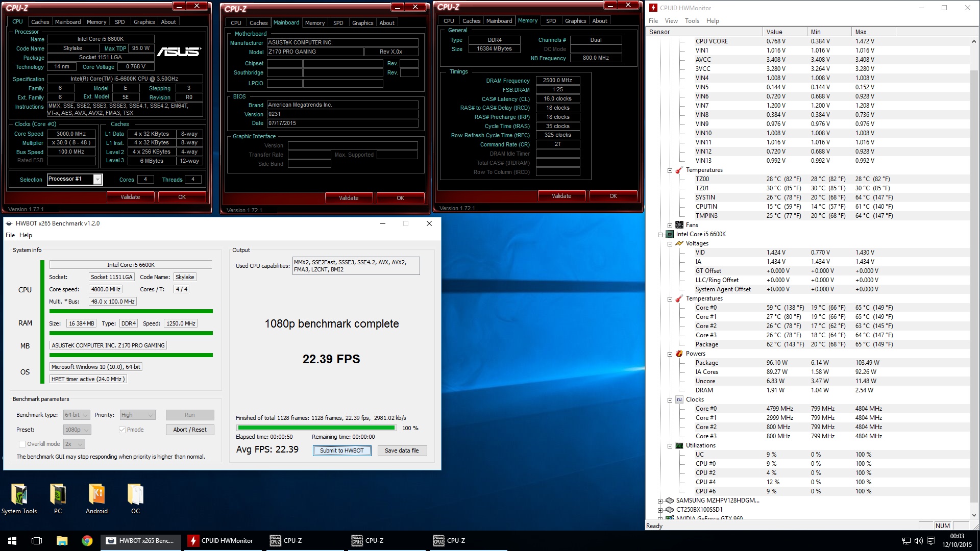The width and height of the screenshot is (980, 551).
Task: Collapse the Intel Core i5 6600K tree node
Action: point(660,235)
